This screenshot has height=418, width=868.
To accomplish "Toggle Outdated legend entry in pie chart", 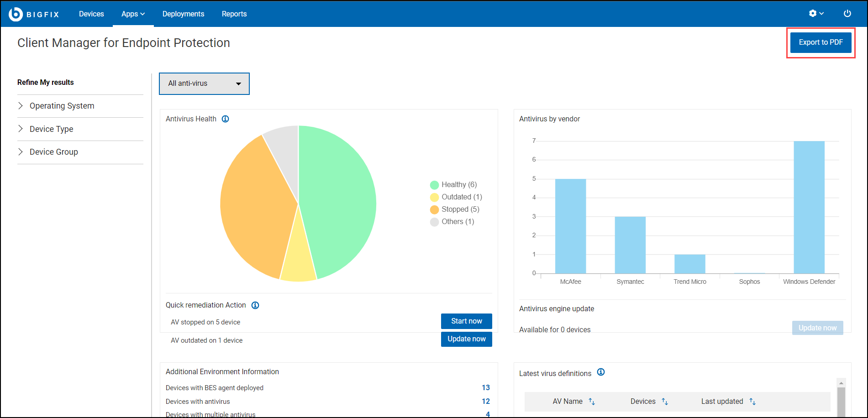I will click(457, 197).
